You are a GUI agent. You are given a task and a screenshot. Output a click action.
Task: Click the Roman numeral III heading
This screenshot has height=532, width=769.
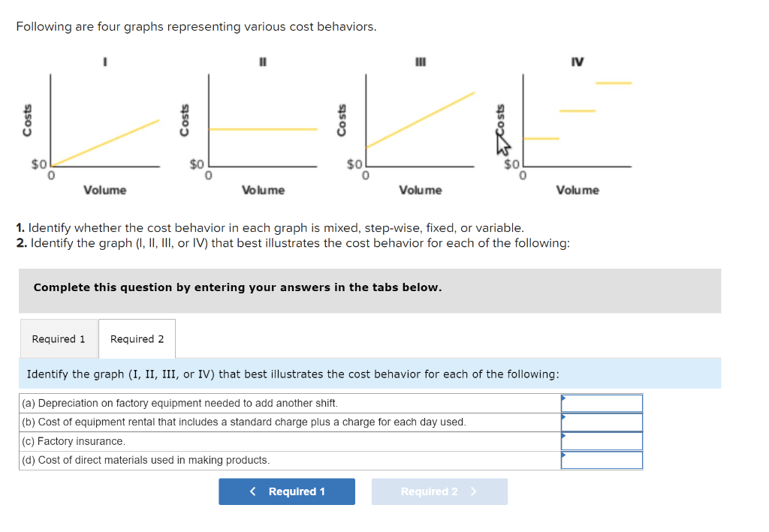[x=421, y=62]
